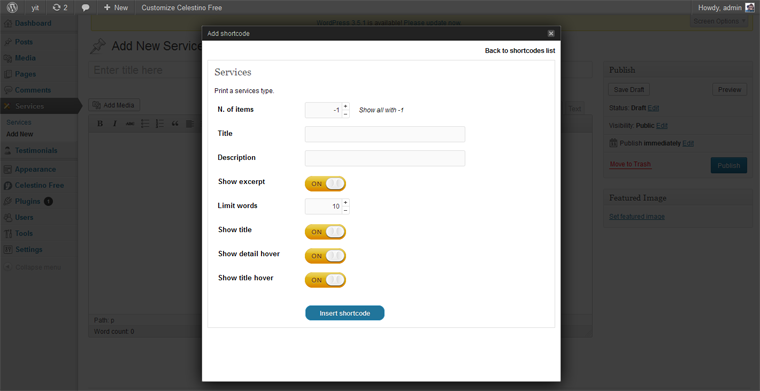Viewport: 760px width, 391px height.
Task: Click the Title input field
Action: (385, 134)
